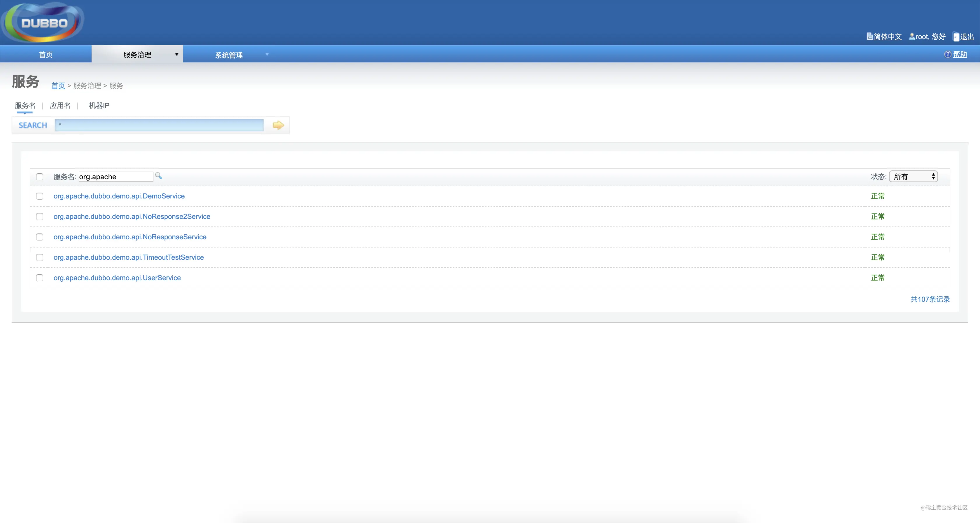Screen dimensions: 980x523
Task: Click the 首页 breadcrumb link
Action: pyautogui.click(x=58, y=86)
